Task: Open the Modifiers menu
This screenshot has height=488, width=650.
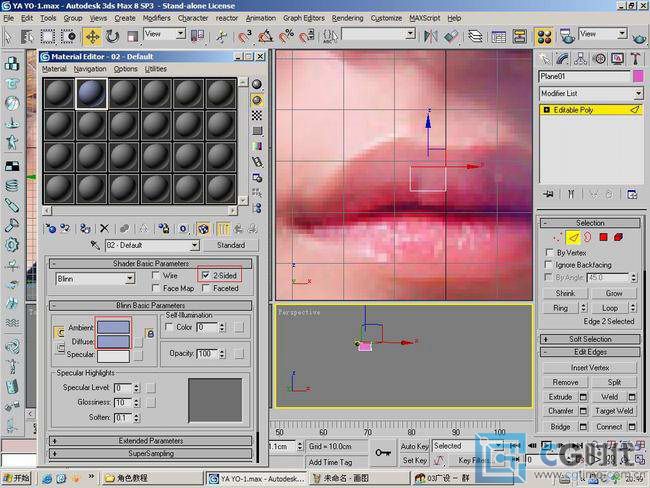Action: 156,18
